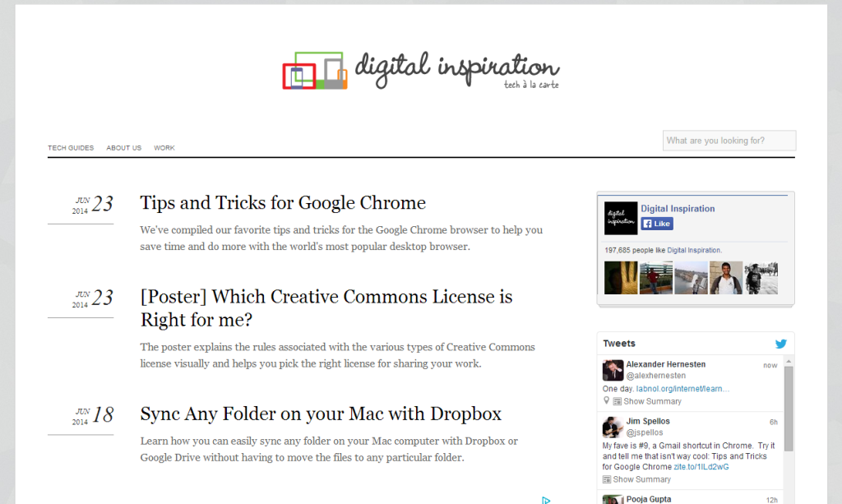
Task: Click the Jun 18 date next to Dropbox article
Action: click(92, 415)
